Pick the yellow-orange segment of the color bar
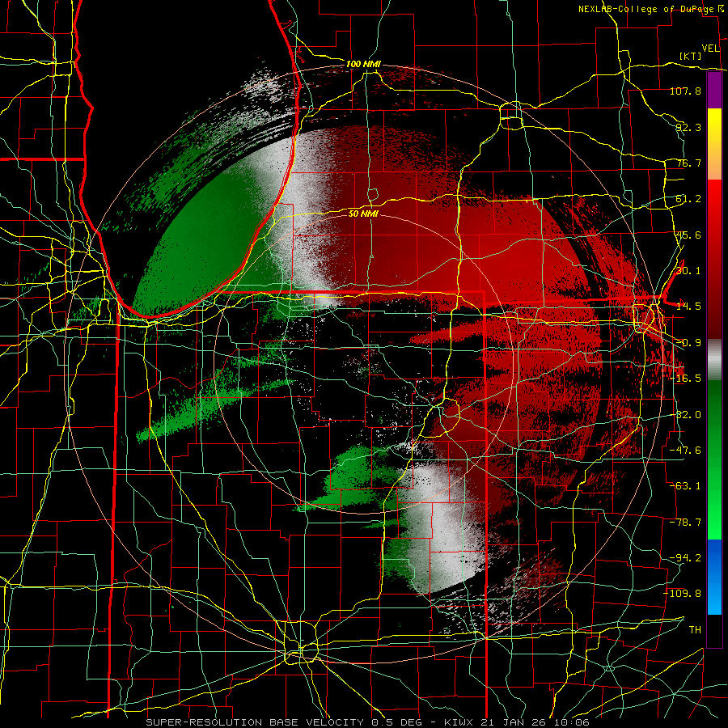This screenshot has width=728, height=728. [x=714, y=144]
